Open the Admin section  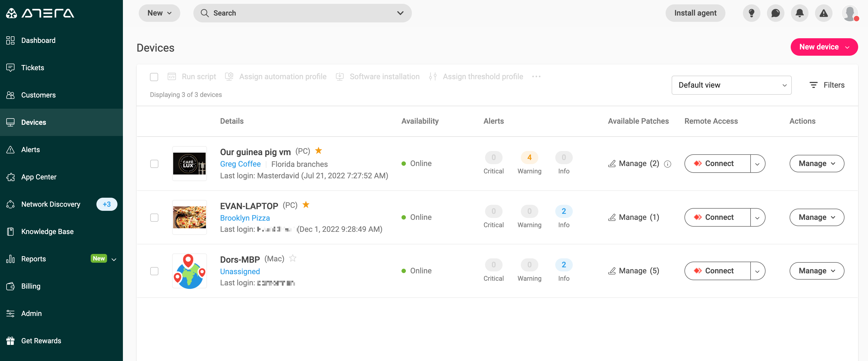(x=32, y=313)
